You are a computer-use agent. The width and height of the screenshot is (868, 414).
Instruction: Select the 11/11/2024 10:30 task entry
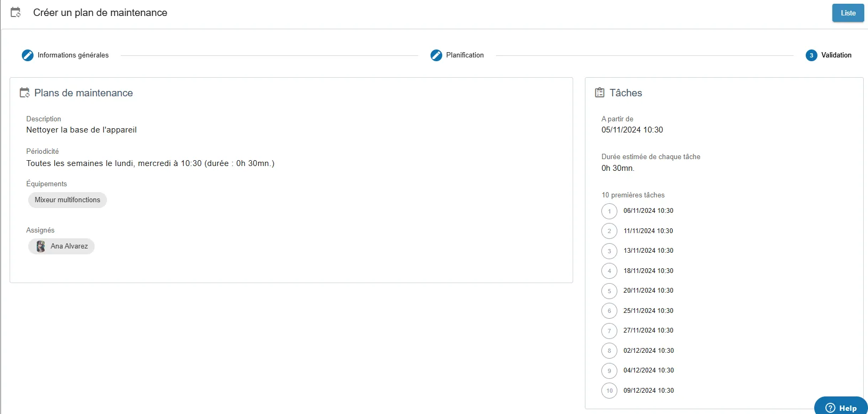pos(648,231)
